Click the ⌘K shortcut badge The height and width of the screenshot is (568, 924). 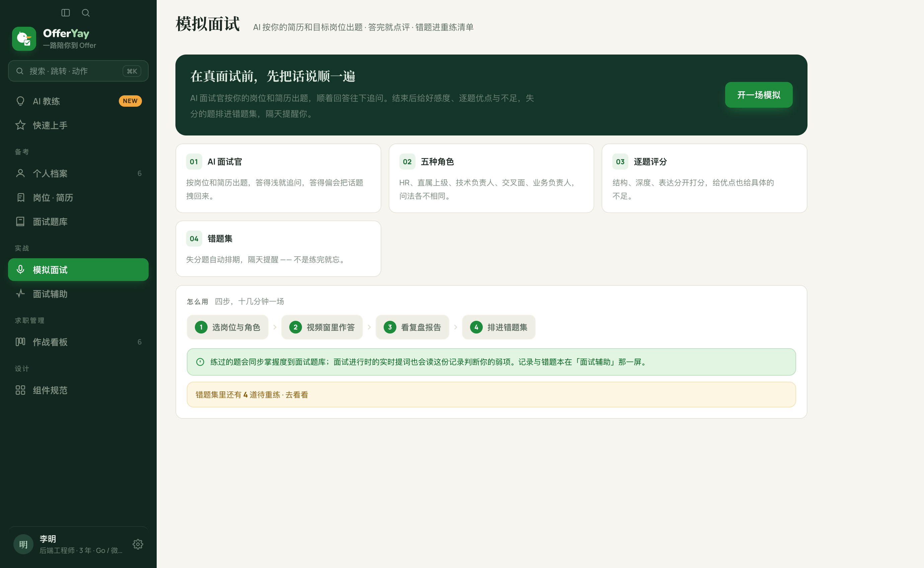[x=132, y=71]
